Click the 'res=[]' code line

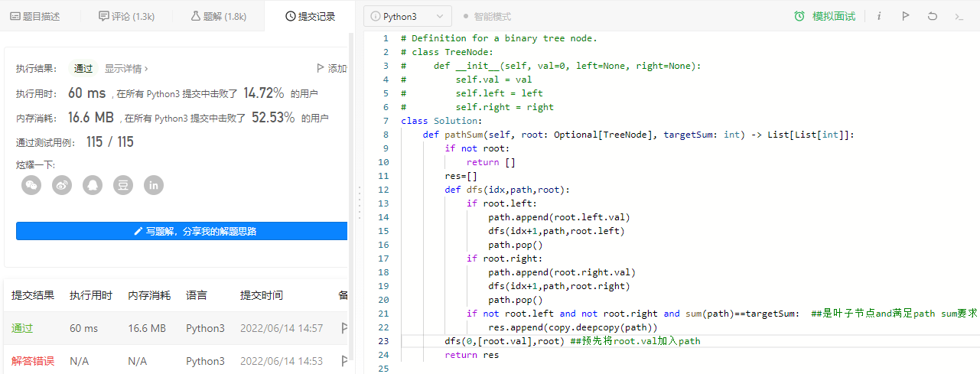461,176
